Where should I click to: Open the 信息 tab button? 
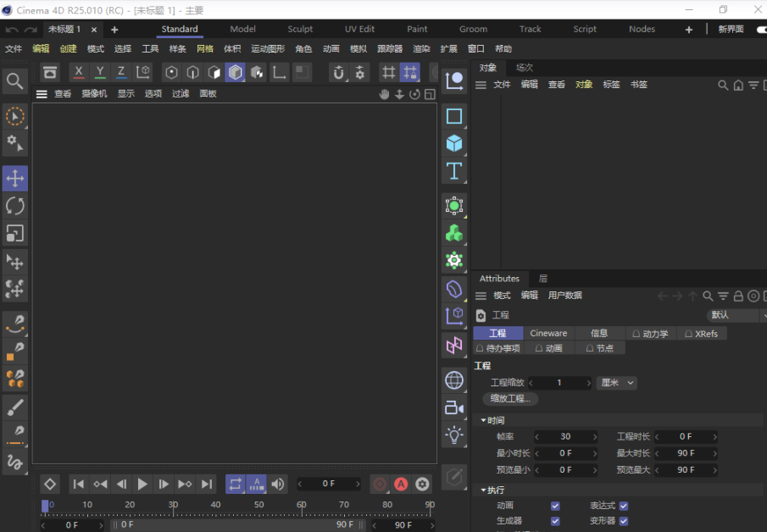pos(599,334)
